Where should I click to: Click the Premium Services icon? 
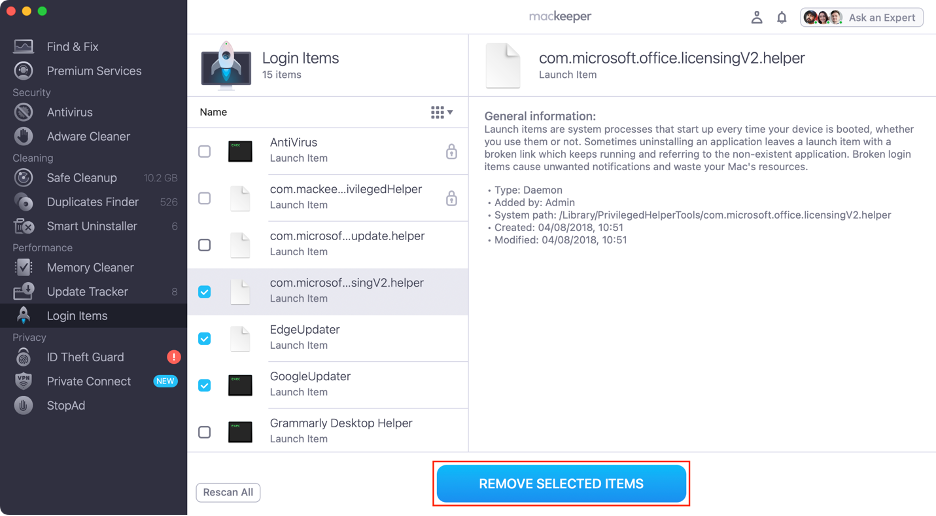coord(23,70)
